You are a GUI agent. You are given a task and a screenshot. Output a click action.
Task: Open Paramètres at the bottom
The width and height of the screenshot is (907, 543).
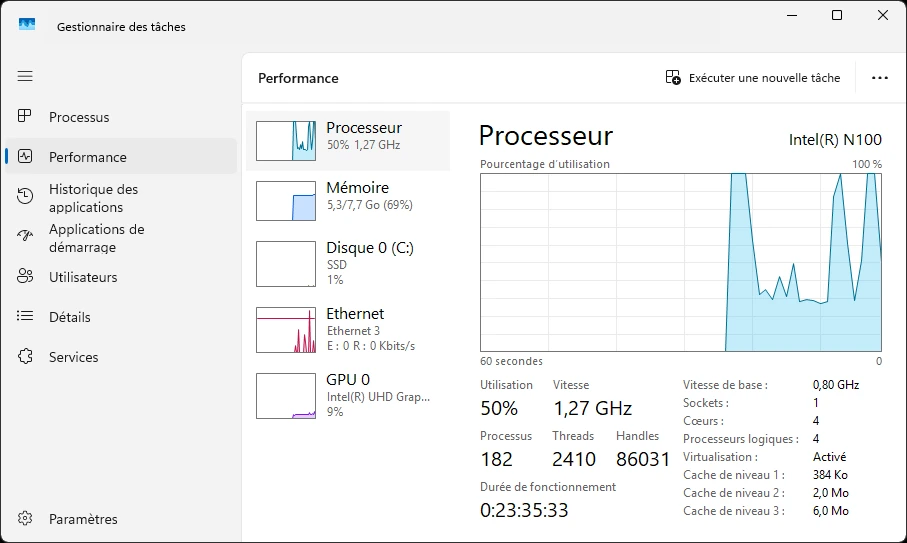click(x=121, y=519)
